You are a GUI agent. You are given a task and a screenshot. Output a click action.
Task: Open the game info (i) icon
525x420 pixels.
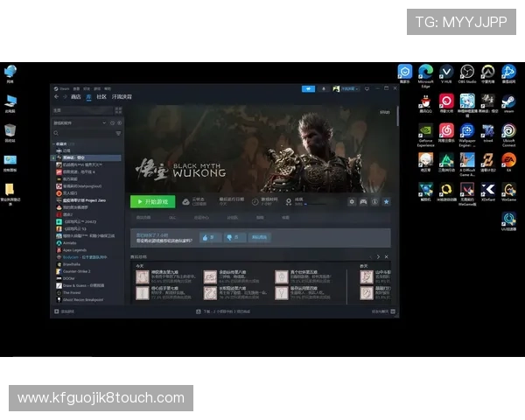[374, 201]
